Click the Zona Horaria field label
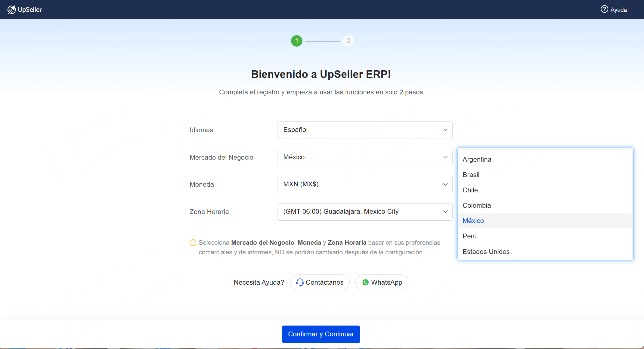 [209, 212]
